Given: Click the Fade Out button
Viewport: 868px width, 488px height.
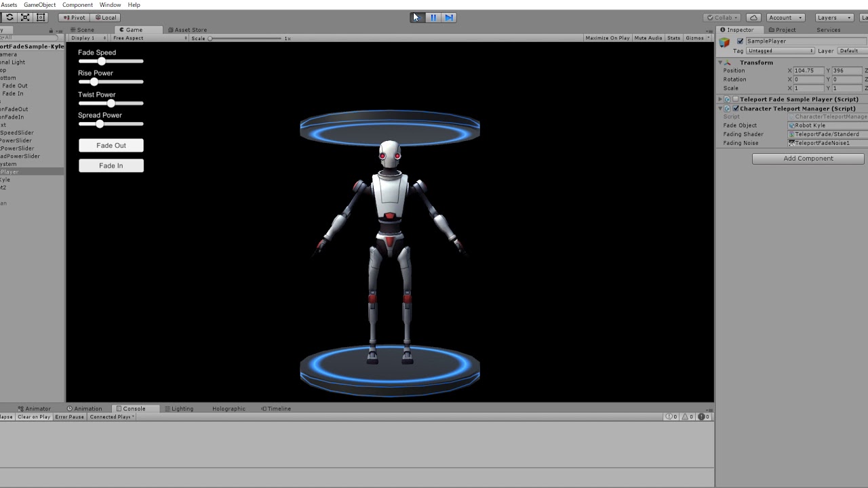Looking at the screenshot, I should coord(111,145).
